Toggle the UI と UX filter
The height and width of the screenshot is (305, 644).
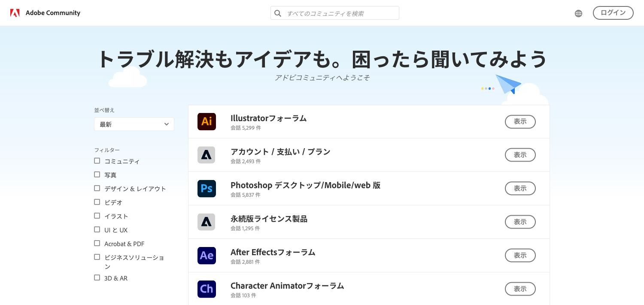(97, 229)
